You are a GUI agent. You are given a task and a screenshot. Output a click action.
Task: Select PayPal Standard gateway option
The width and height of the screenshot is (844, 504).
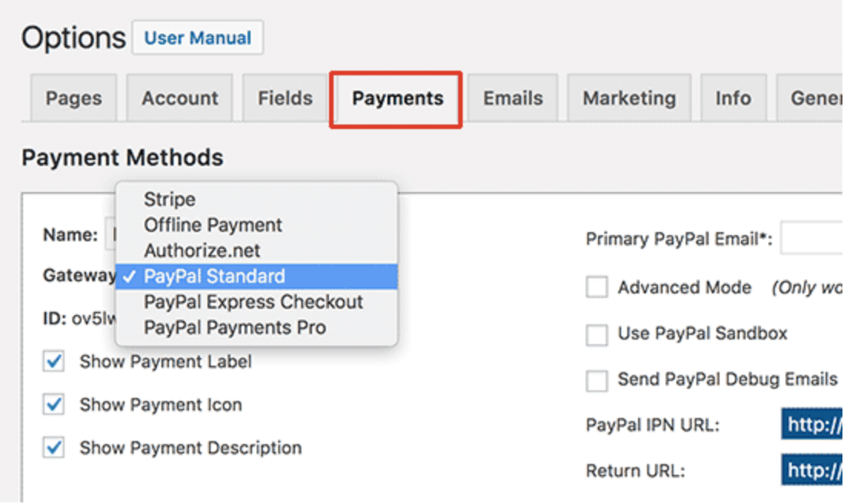(x=214, y=277)
